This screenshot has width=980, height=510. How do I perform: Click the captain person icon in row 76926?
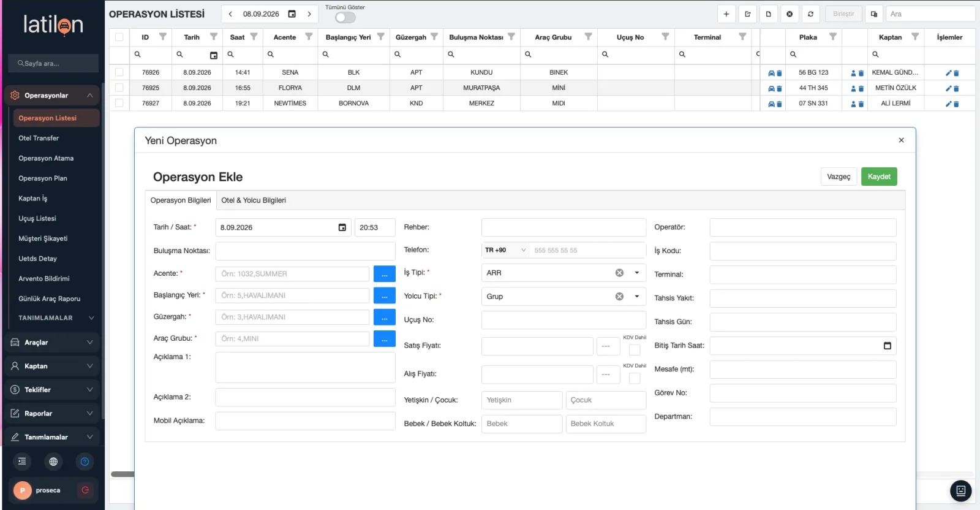854,73
